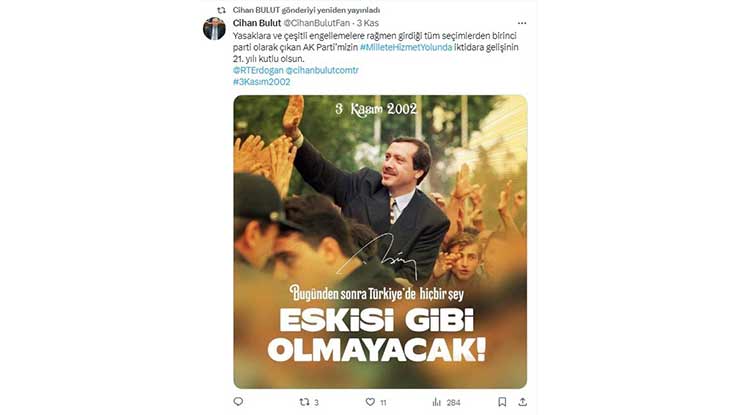Open Cihan Bulut's profile avatar
This screenshot has width=750, height=415.
coord(214,29)
